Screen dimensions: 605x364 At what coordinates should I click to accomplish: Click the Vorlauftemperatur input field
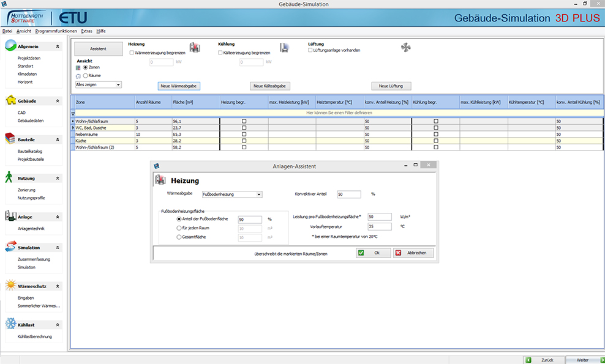[x=379, y=226]
